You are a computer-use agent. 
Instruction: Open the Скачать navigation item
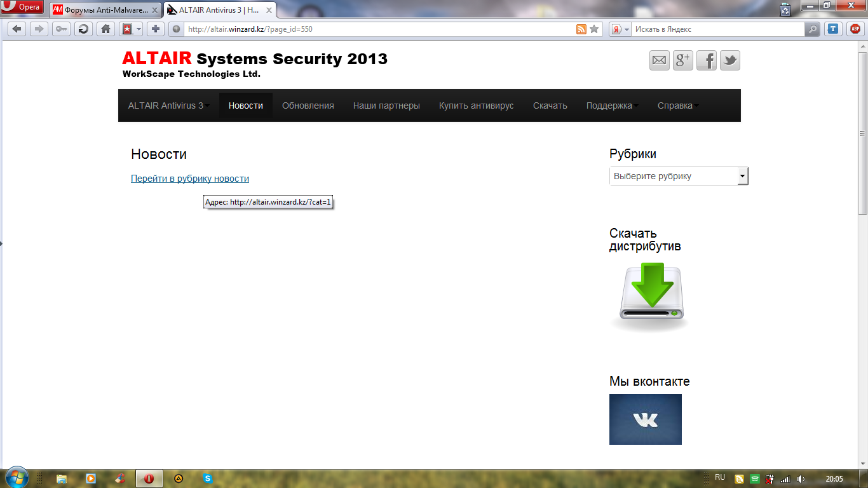(x=550, y=105)
